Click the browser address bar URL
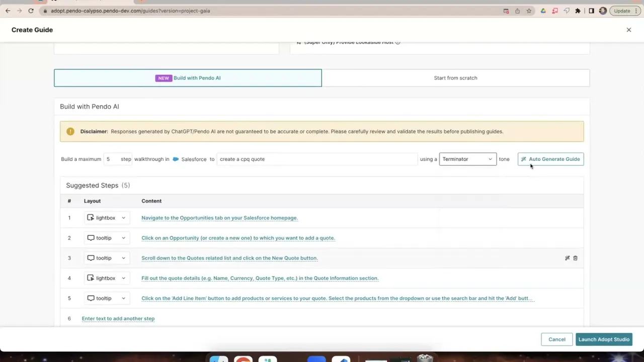The height and width of the screenshot is (362, 644). 130,11
